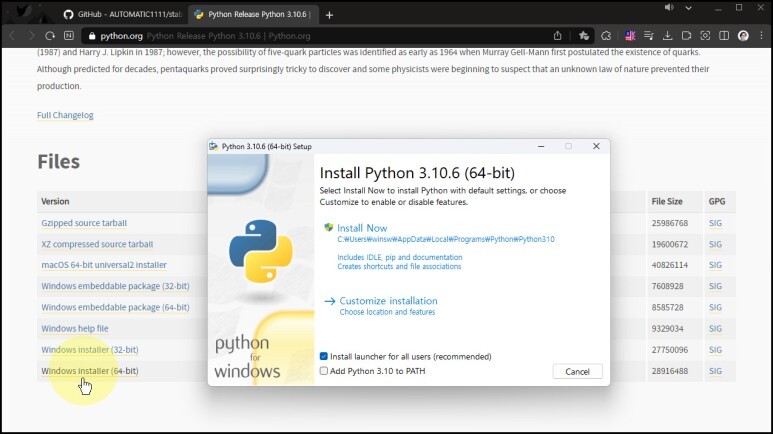Open the downloads toolbar icon
The image size is (773, 434).
[668, 36]
